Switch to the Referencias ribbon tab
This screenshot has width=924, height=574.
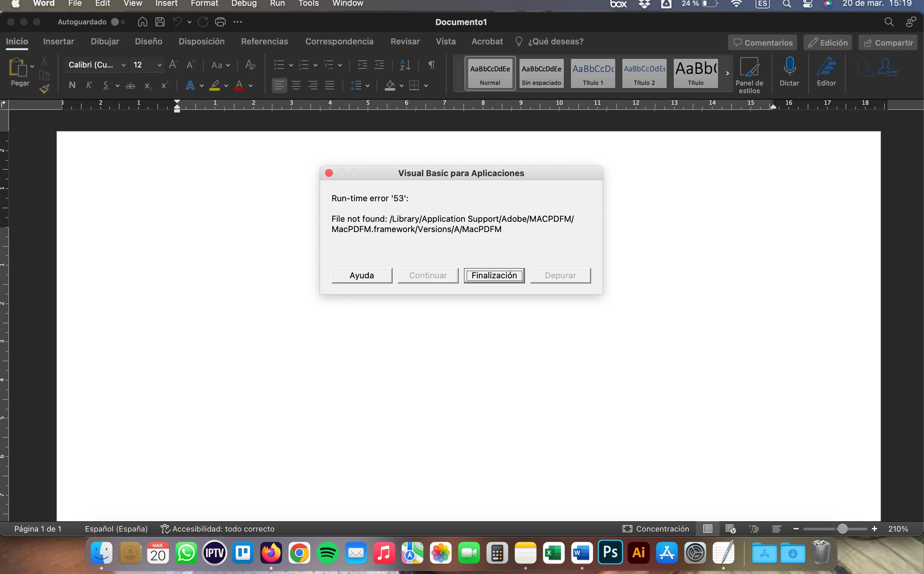[x=264, y=41]
